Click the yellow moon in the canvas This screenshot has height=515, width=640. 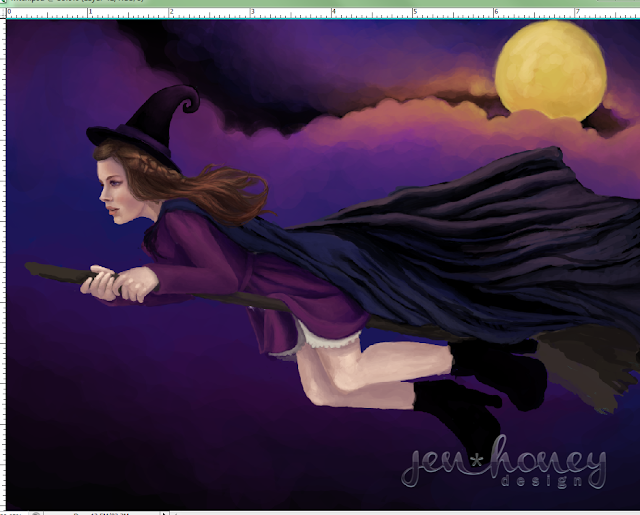coord(551,69)
